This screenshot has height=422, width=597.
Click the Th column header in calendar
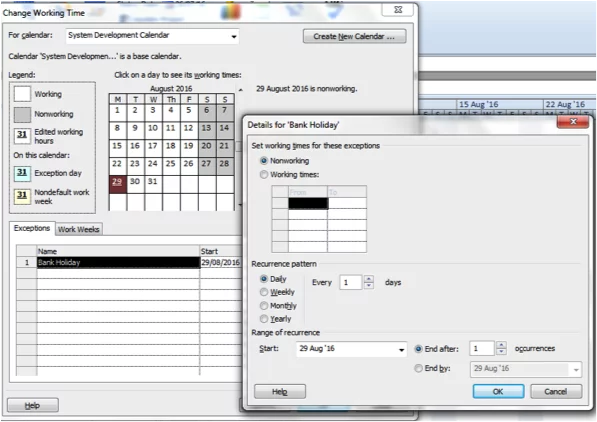pos(171,99)
